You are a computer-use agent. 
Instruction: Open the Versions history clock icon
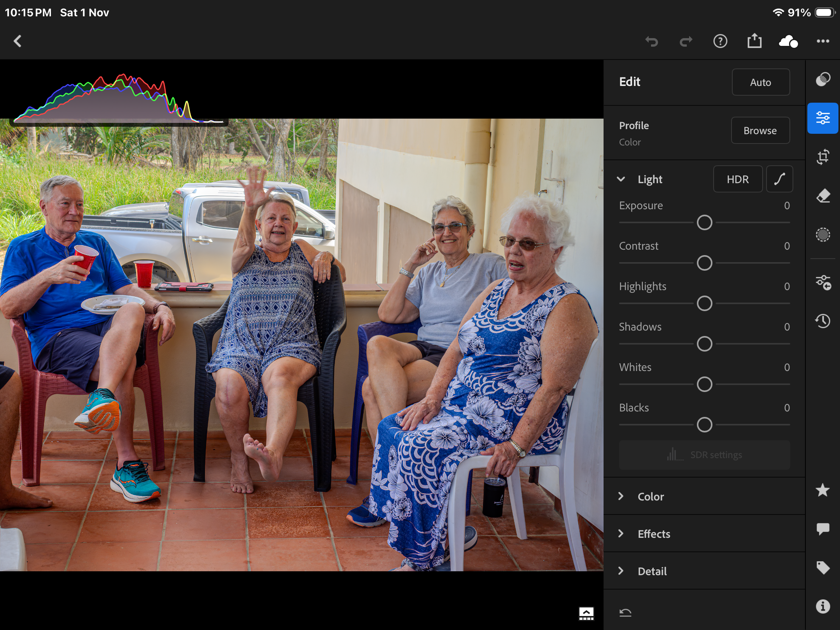pos(822,321)
